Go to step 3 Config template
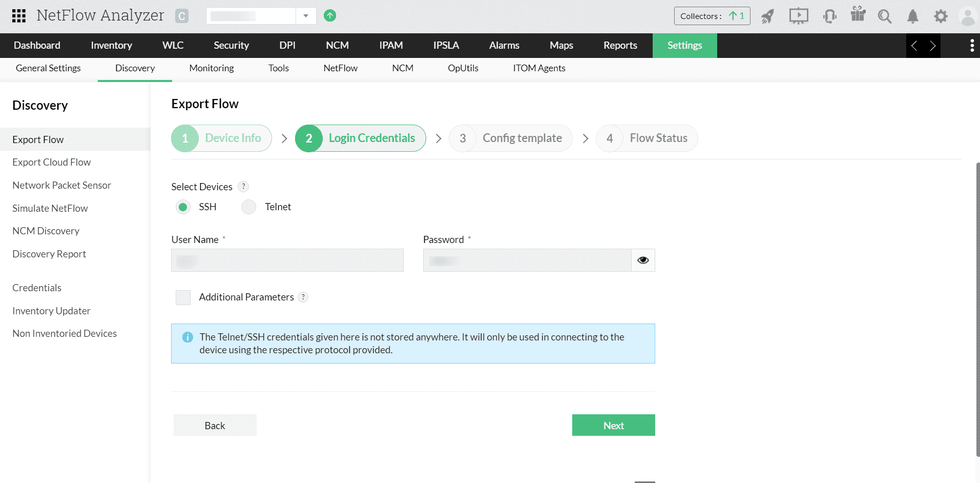Screen dimensions: 980x483 pos(511,138)
